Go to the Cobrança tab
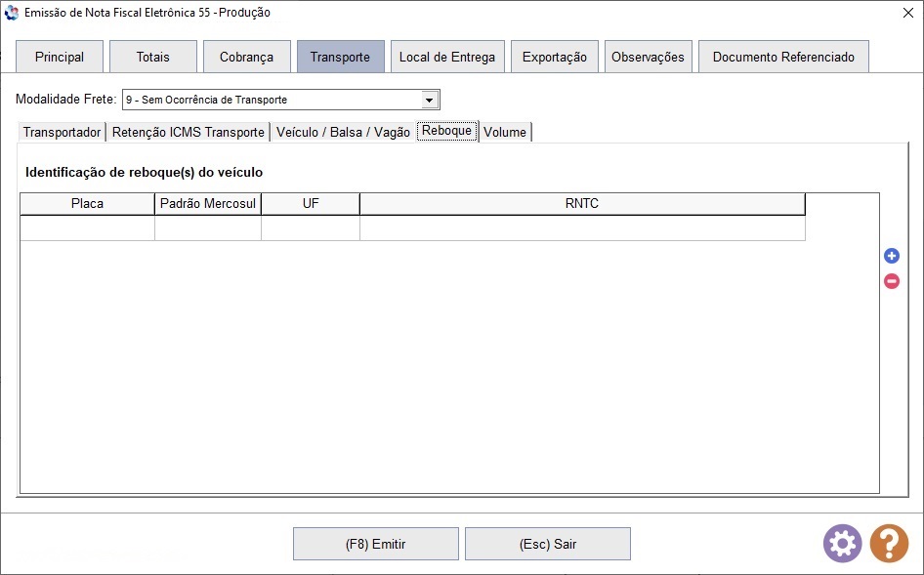The image size is (924, 575). coord(246,57)
